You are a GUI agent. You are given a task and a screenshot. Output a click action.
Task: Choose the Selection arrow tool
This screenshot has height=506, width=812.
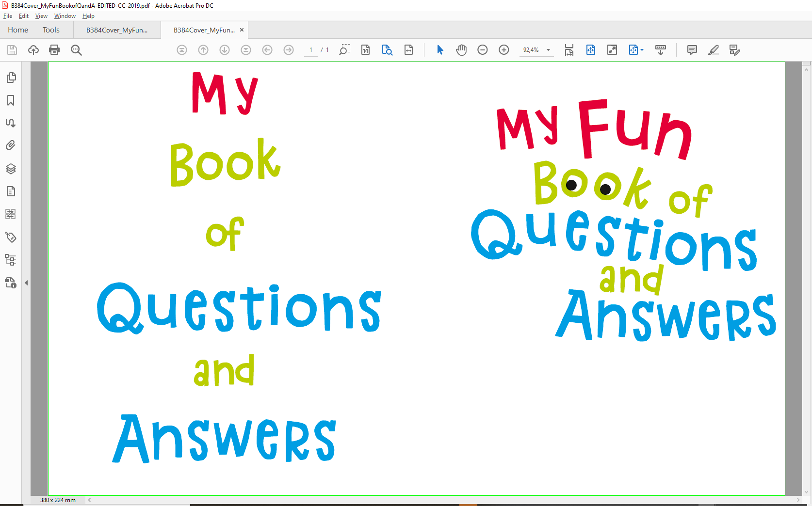coord(440,50)
